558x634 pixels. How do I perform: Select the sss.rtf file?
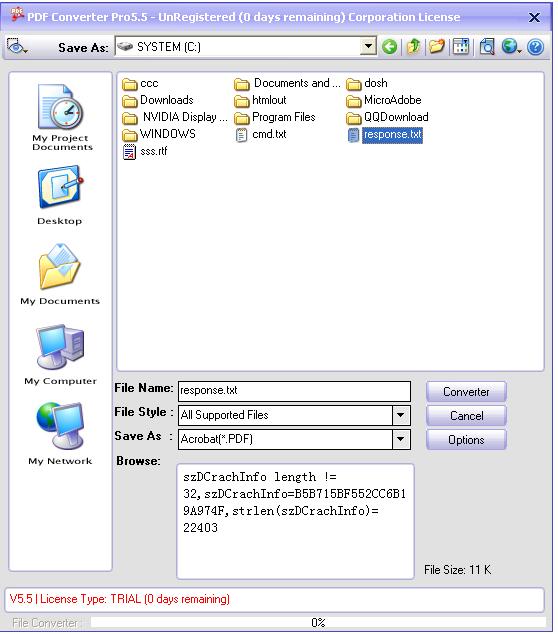pyautogui.click(x=145, y=151)
